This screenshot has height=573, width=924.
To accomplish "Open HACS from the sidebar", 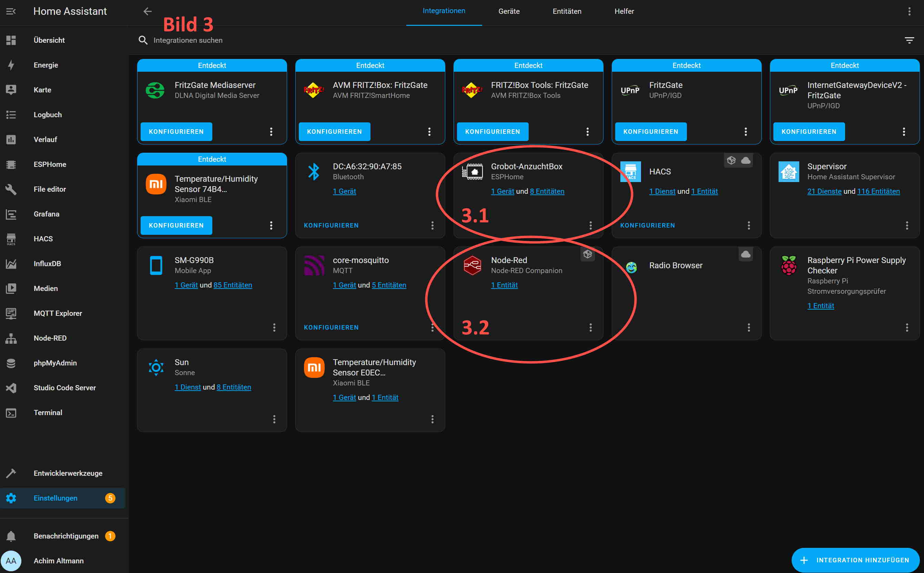I will pos(43,238).
